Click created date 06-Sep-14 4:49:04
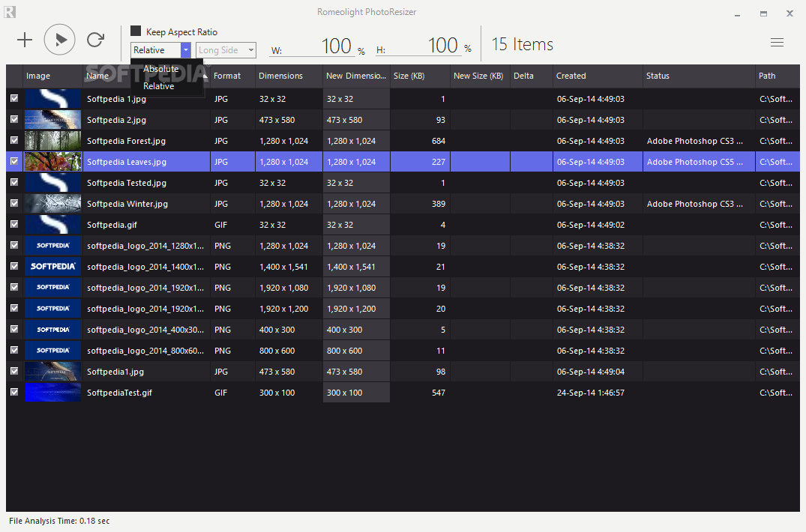Image resolution: width=806 pixels, height=532 pixels. click(x=591, y=371)
